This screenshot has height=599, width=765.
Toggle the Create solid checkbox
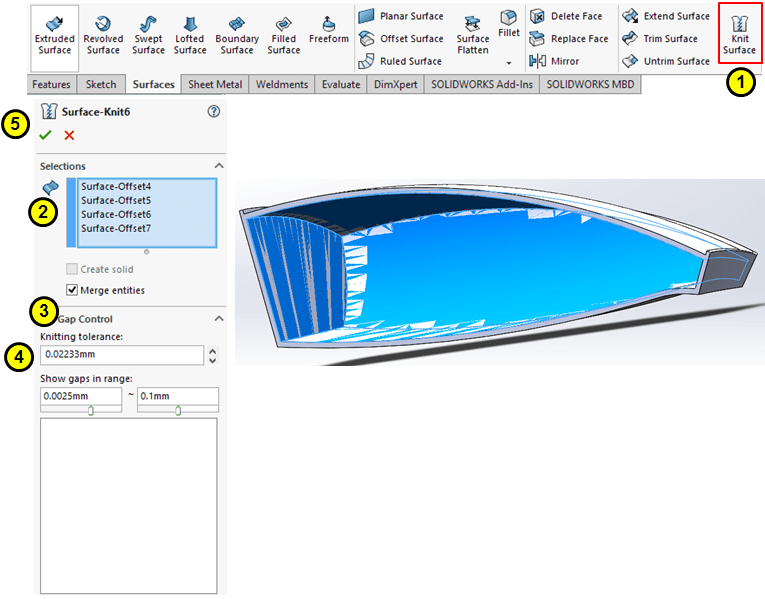pos(73,269)
